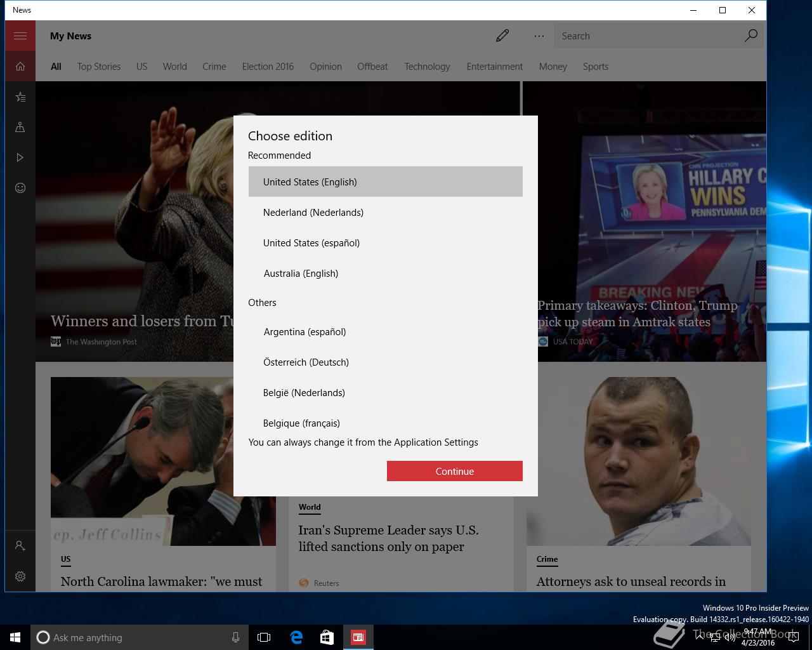Open the Sports tab
This screenshot has width=812, height=650.
click(596, 66)
